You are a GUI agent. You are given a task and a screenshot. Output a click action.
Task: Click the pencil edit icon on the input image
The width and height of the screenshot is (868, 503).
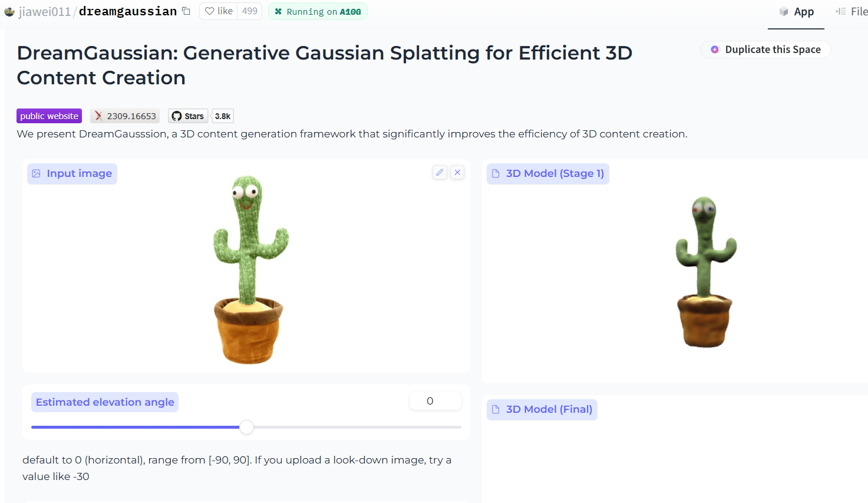(440, 172)
